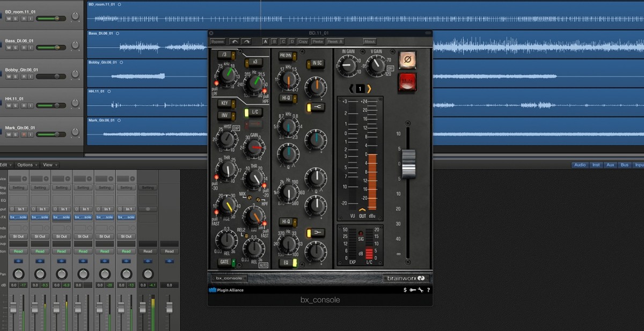Click the phase invert (Ø) button
Image resolution: width=644 pixels, height=331 pixels.
click(x=407, y=60)
